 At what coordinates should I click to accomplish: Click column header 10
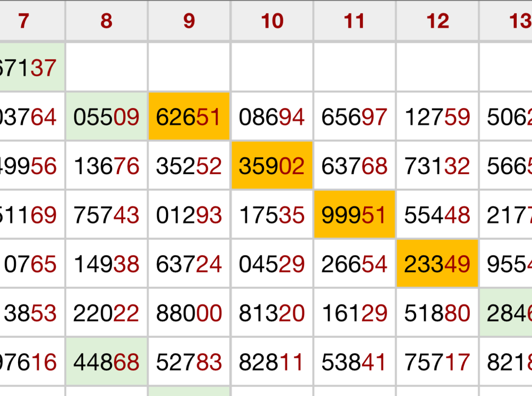(272, 21)
